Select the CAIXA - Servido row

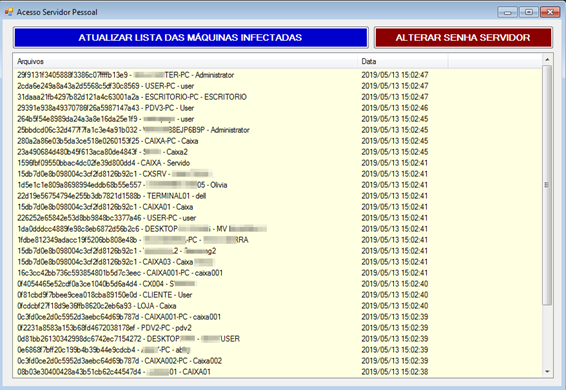tap(277, 163)
